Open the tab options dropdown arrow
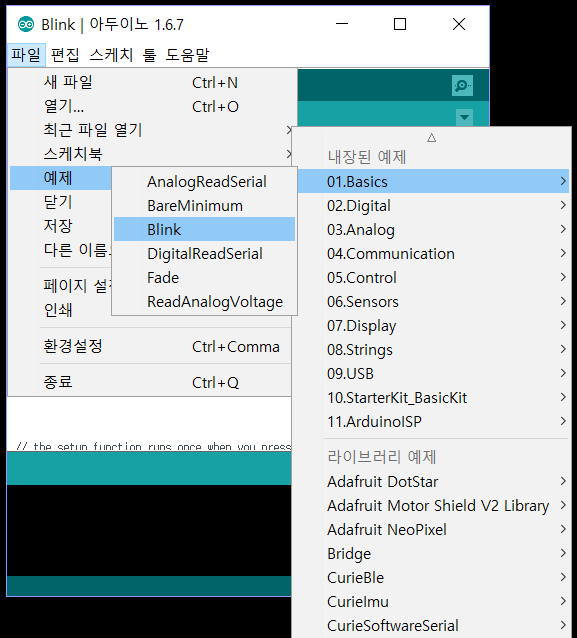Viewport: 577px width, 638px height. tap(464, 118)
